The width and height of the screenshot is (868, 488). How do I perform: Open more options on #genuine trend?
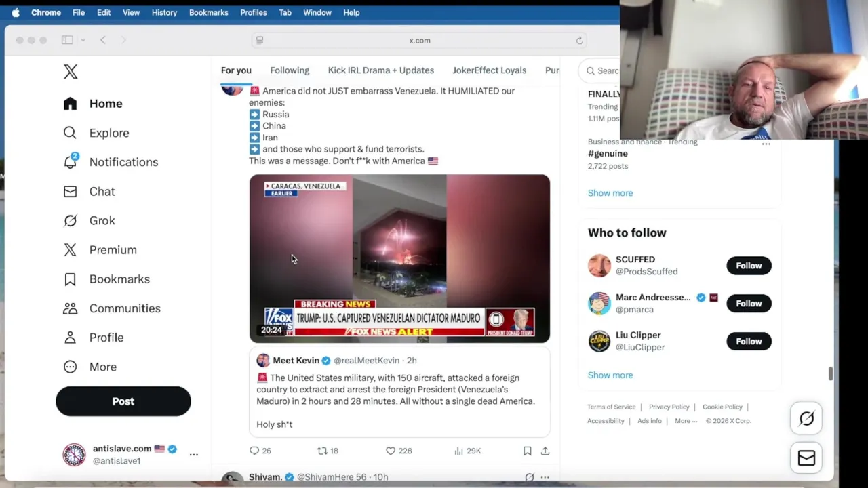[x=766, y=144]
